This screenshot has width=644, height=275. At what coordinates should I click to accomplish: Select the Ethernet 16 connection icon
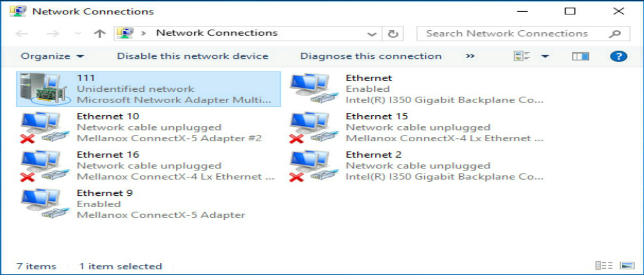[45, 166]
